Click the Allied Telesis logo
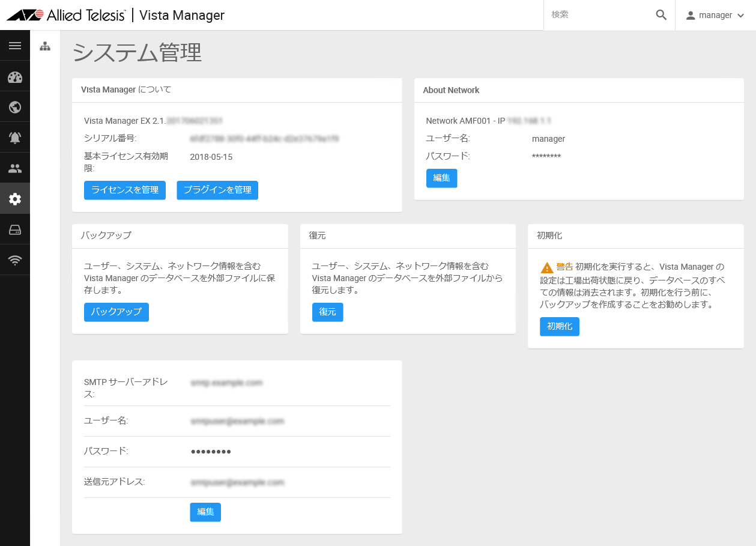The height and width of the screenshot is (546, 756). [x=66, y=15]
